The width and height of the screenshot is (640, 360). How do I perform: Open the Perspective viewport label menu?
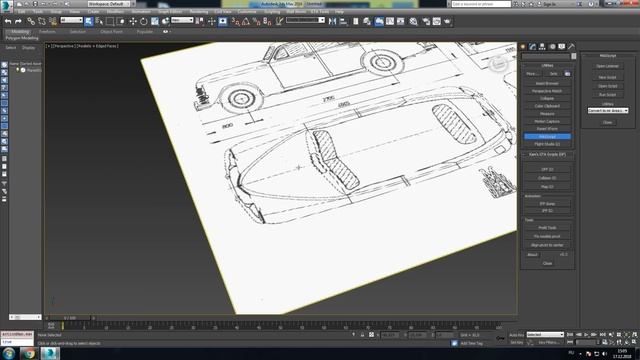click(x=64, y=46)
